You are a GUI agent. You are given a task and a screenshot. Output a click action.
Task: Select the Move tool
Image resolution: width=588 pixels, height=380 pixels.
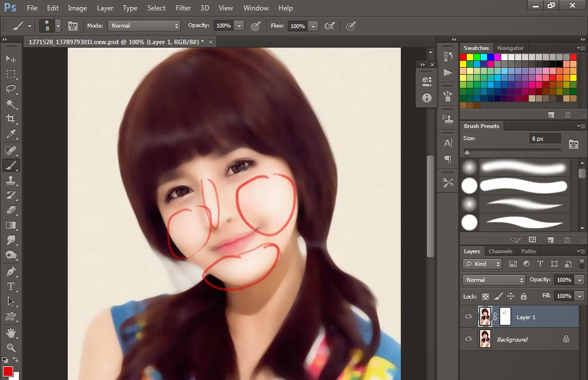click(11, 59)
